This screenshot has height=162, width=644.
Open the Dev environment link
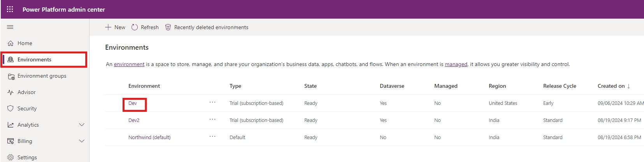pos(133,103)
